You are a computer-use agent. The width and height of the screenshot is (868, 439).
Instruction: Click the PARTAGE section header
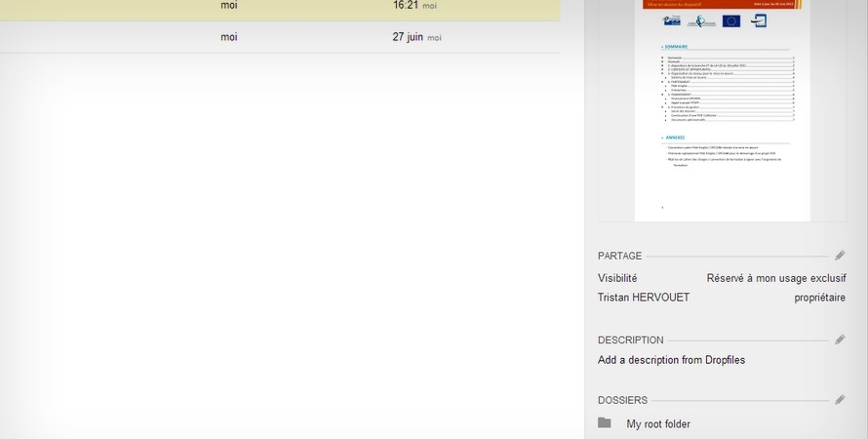619,256
